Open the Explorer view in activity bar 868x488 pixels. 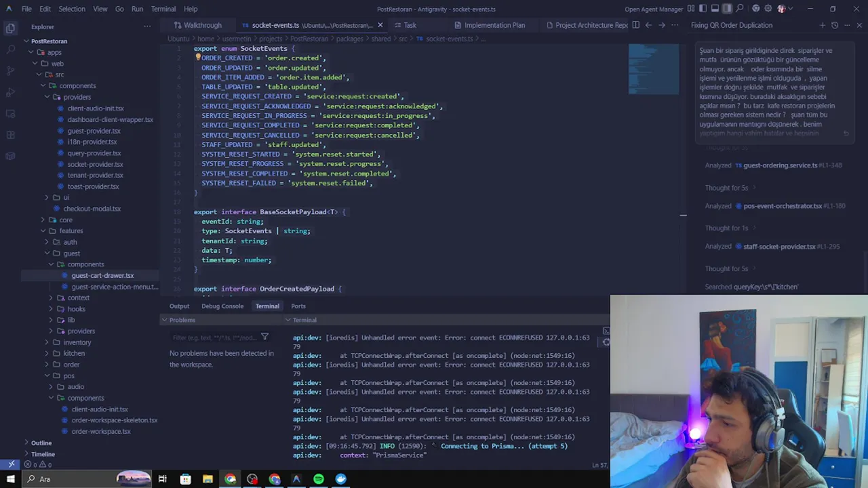point(10,28)
